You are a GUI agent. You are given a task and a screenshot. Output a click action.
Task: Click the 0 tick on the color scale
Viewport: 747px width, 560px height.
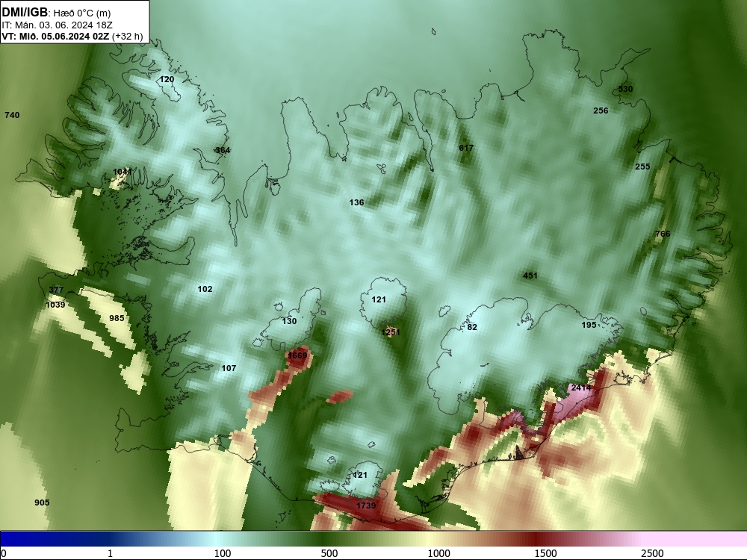(x=4, y=553)
